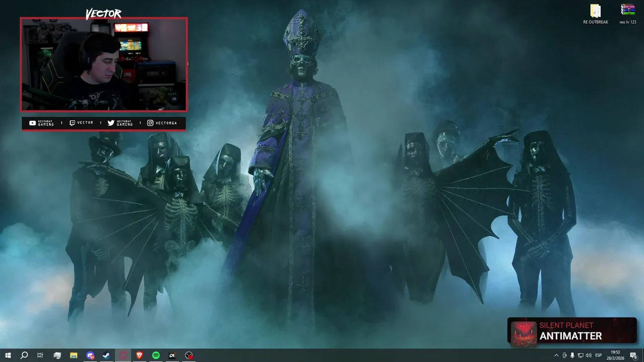Switch to the Opera GX browser
The image size is (644, 362).
tap(123, 355)
